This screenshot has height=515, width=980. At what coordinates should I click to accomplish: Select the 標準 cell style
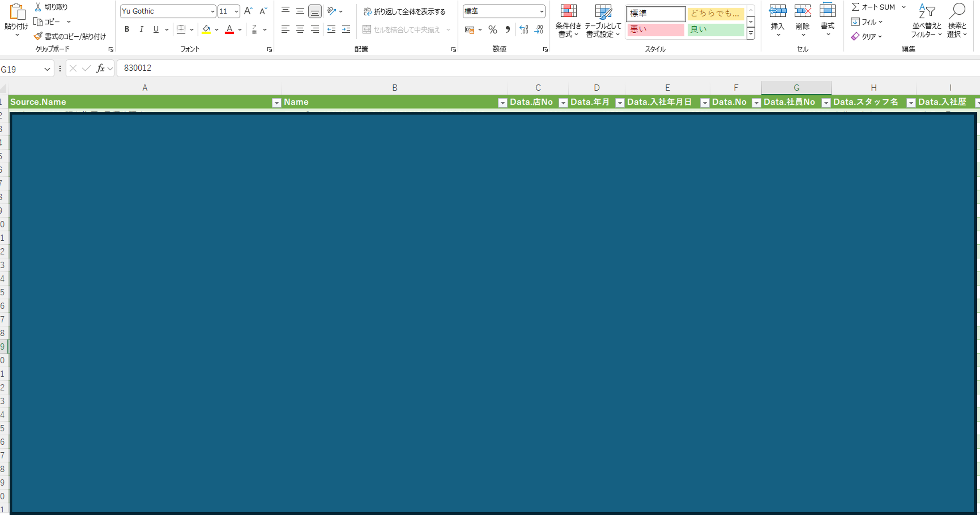click(x=655, y=14)
